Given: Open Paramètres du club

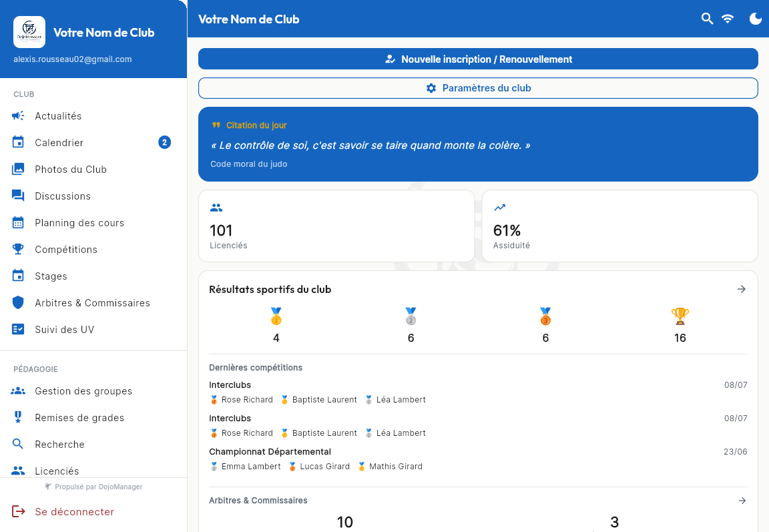Looking at the screenshot, I should (x=478, y=88).
